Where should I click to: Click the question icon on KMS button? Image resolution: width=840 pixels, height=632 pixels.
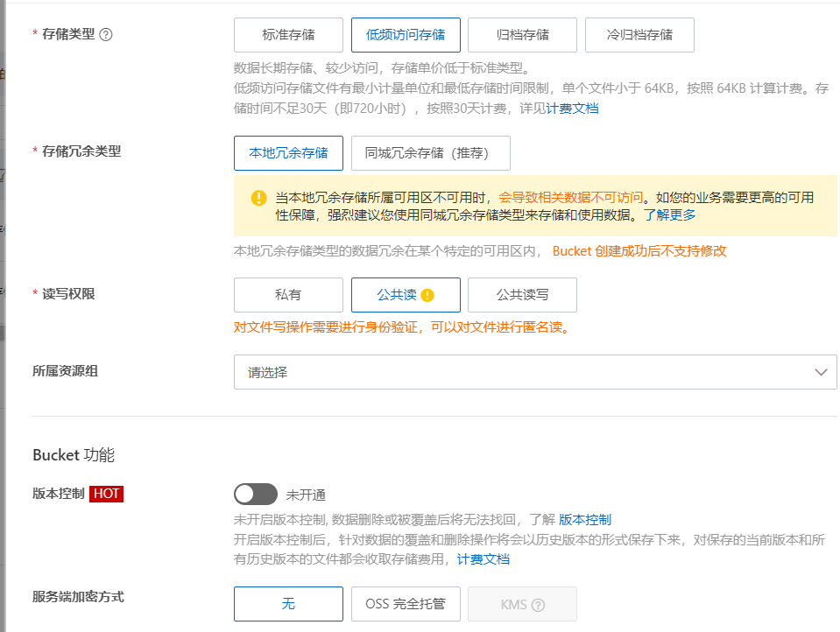click(538, 605)
